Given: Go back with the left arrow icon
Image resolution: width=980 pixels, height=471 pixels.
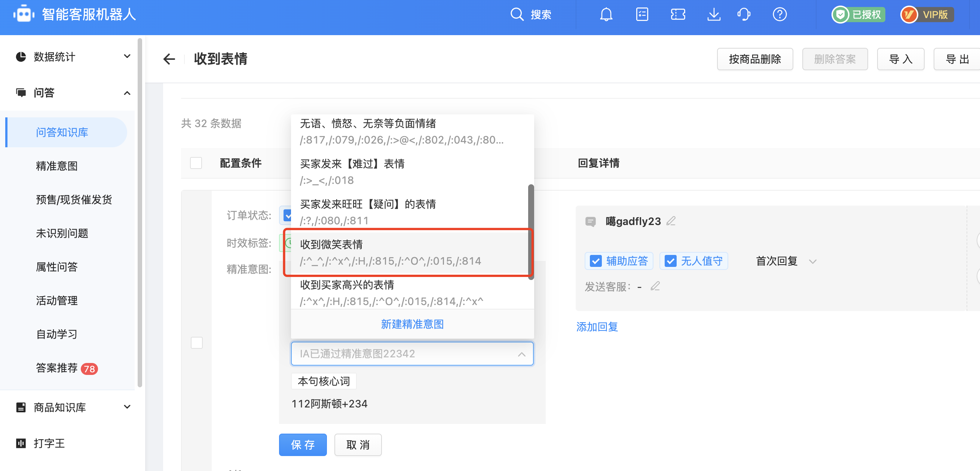Looking at the screenshot, I should [169, 59].
